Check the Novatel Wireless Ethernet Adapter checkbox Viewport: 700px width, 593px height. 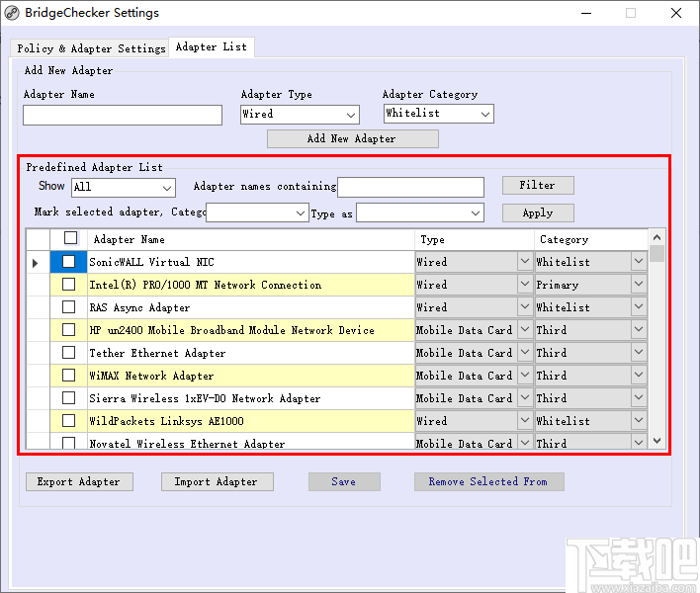68,443
